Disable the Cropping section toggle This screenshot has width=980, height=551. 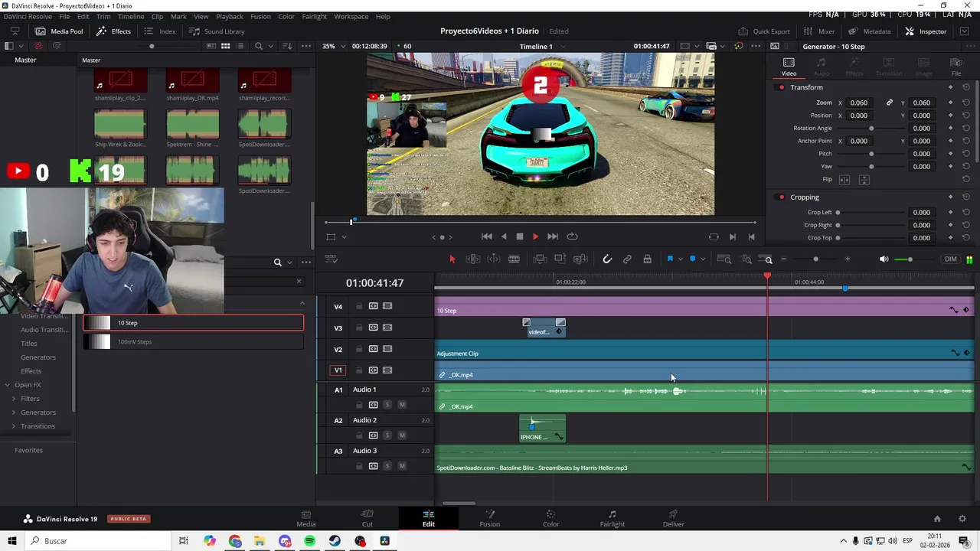[781, 197]
